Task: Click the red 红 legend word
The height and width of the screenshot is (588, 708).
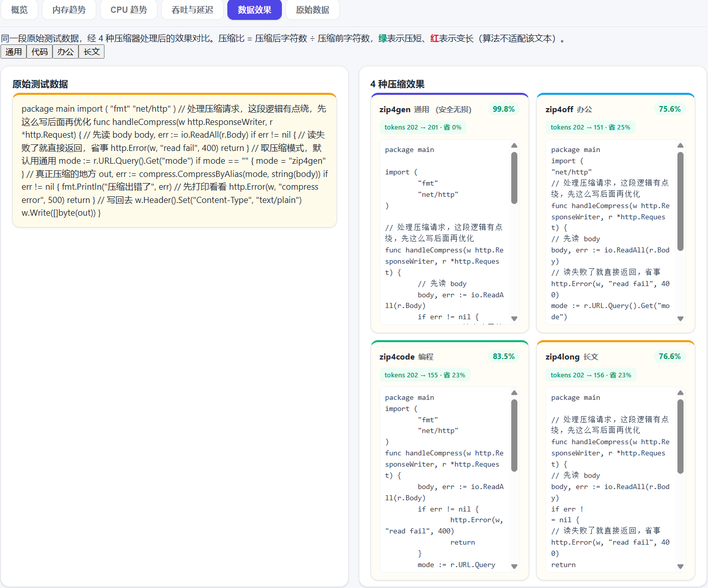Action: [434, 39]
